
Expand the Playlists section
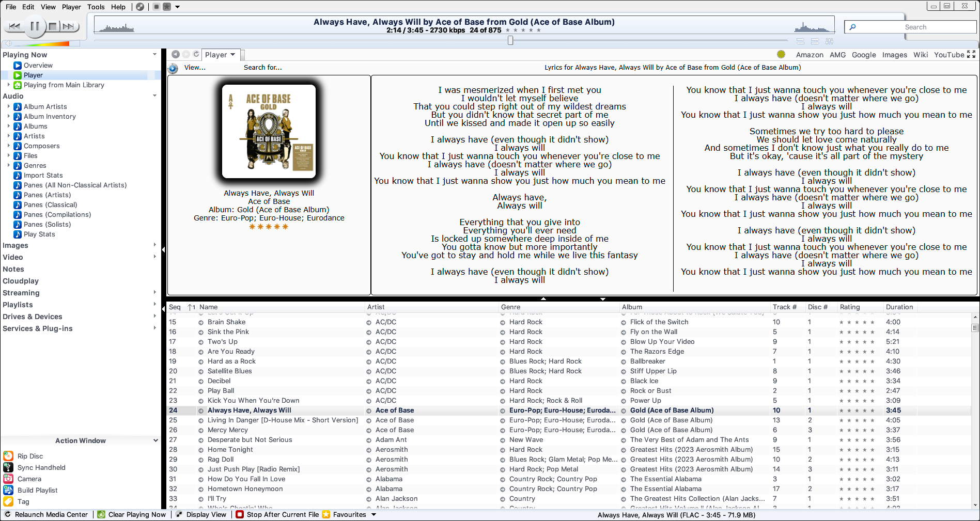pyautogui.click(x=154, y=304)
